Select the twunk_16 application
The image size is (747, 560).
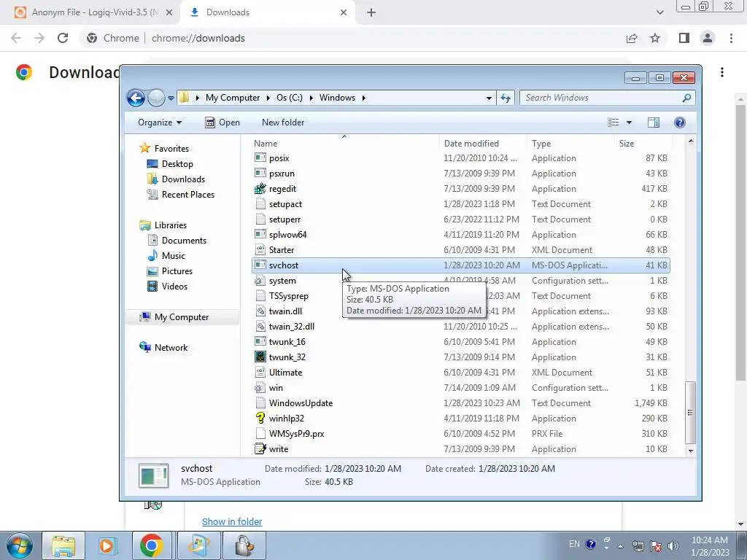461,342
